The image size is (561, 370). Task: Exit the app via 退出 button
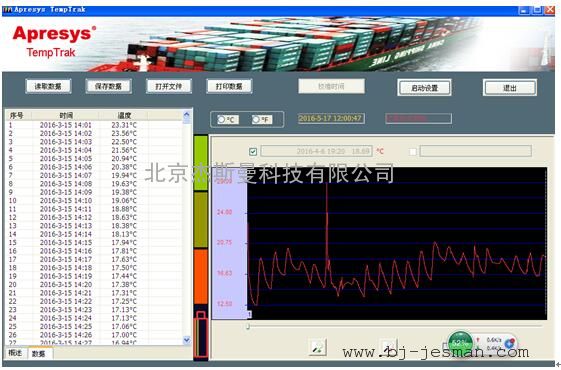tap(509, 88)
